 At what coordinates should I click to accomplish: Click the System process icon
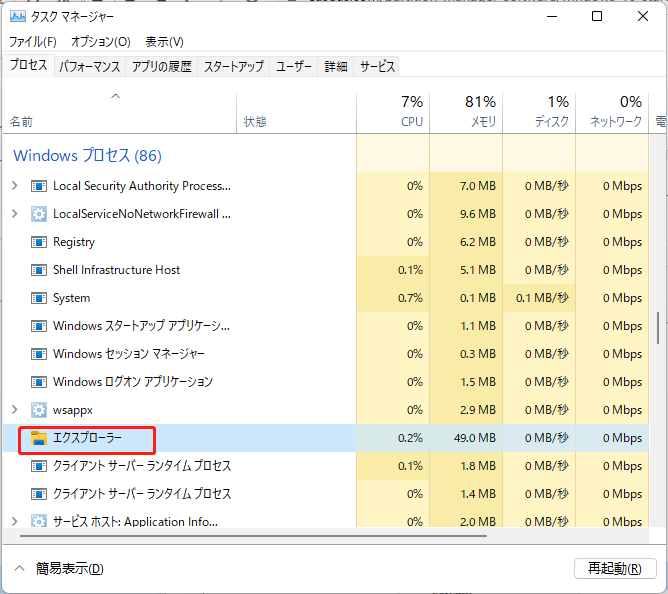pos(39,298)
